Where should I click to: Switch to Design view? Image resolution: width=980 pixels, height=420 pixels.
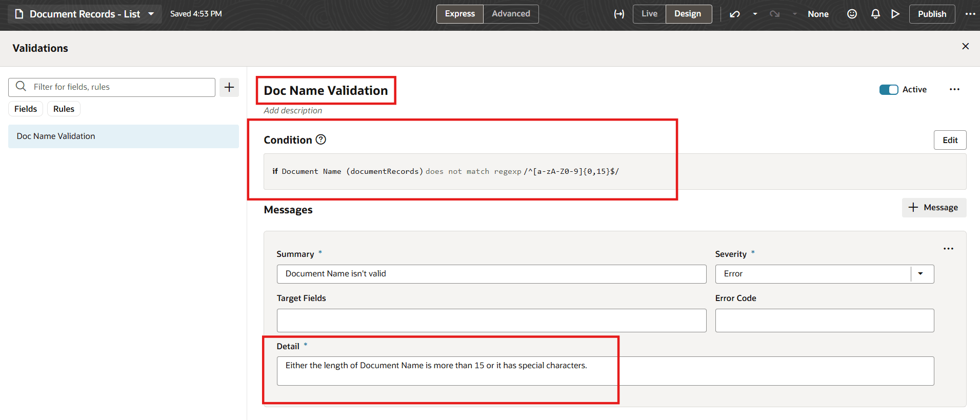click(688, 14)
